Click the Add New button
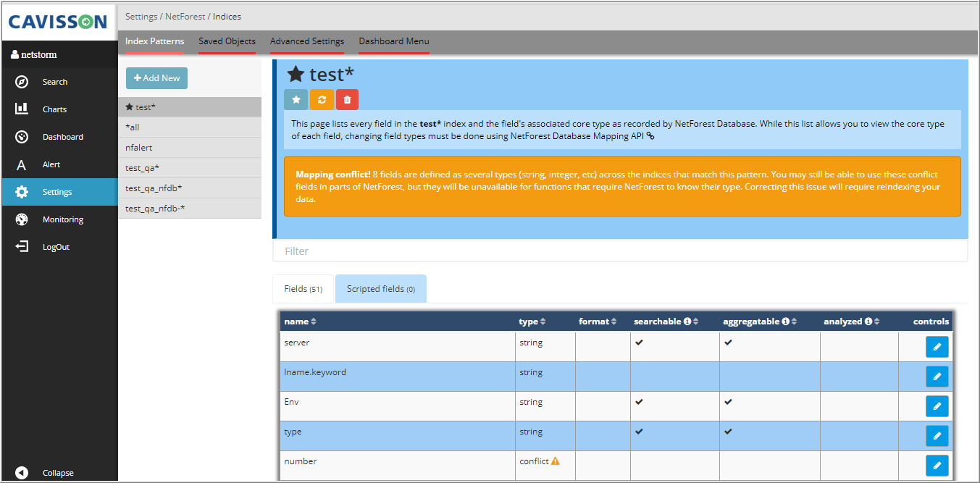Screen dimensions: 980x483 point(156,78)
